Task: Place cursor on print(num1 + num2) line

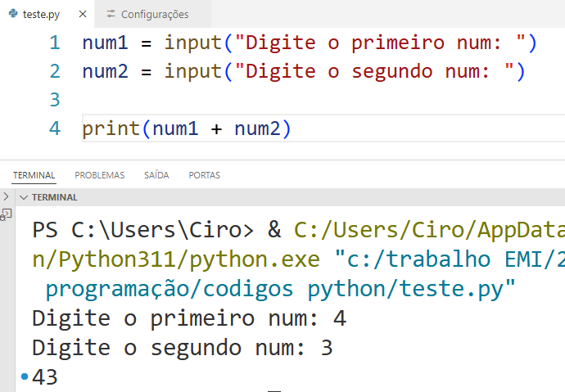Action: click(x=187, y=128)
